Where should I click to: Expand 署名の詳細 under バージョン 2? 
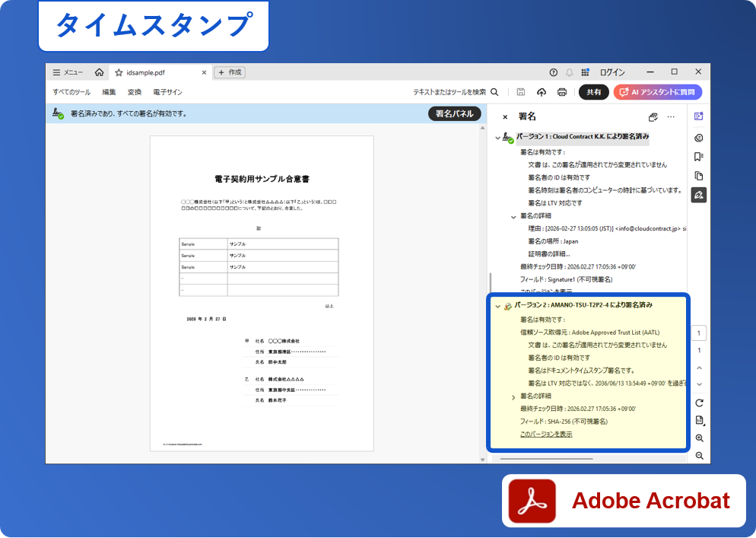click(513, 396)
